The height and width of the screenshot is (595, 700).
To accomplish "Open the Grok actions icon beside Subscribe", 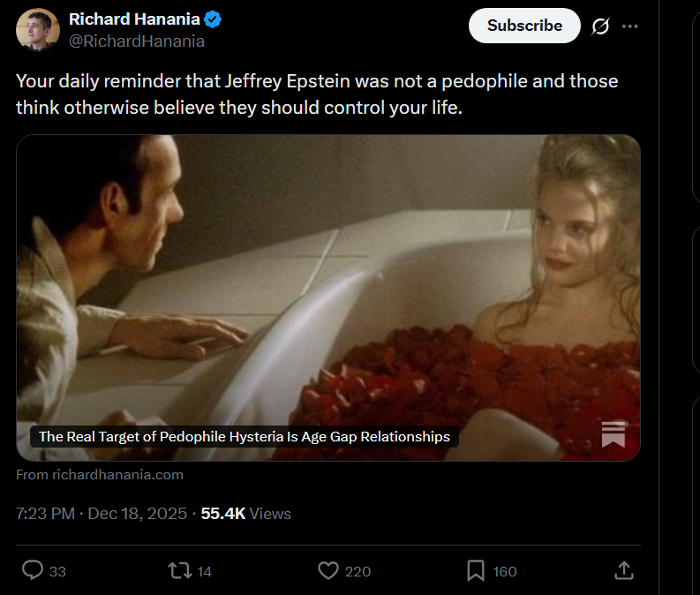I will (600, 26).
